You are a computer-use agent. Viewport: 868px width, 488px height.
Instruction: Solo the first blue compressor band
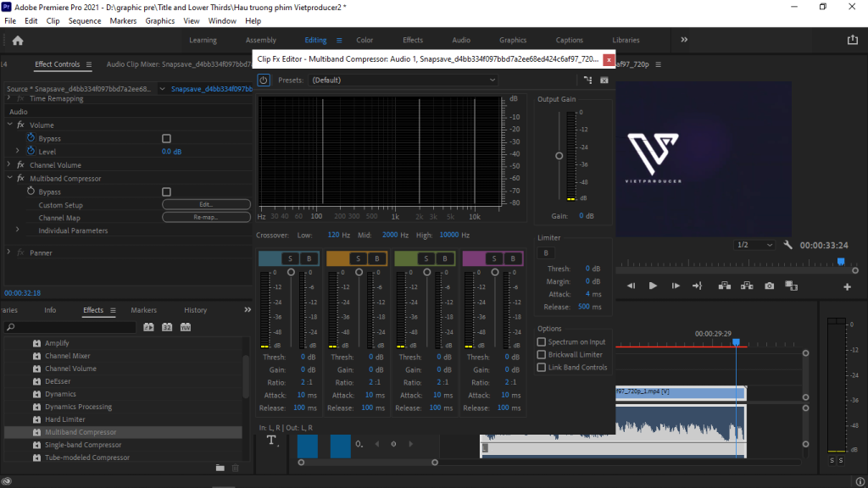coord(291,258)
